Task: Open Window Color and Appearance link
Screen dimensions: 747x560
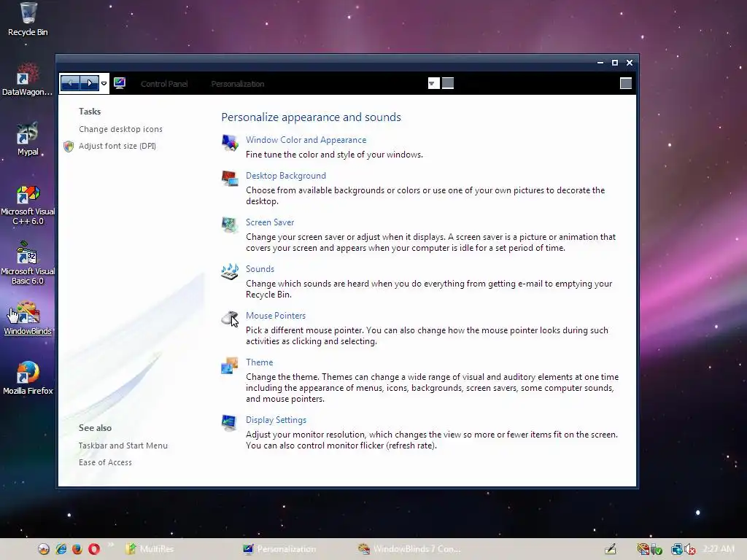Action: pos(306,140)
